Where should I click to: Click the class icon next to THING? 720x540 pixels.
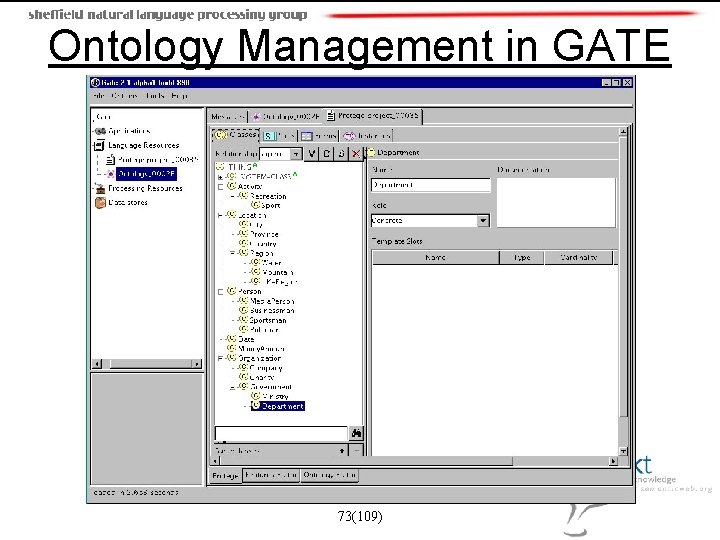[220, 167]
